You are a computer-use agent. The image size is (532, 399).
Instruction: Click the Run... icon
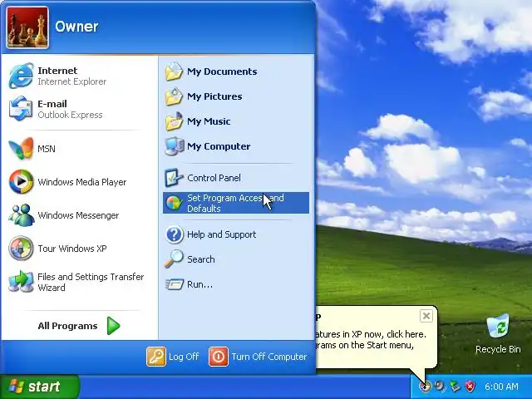coord(175,284)
